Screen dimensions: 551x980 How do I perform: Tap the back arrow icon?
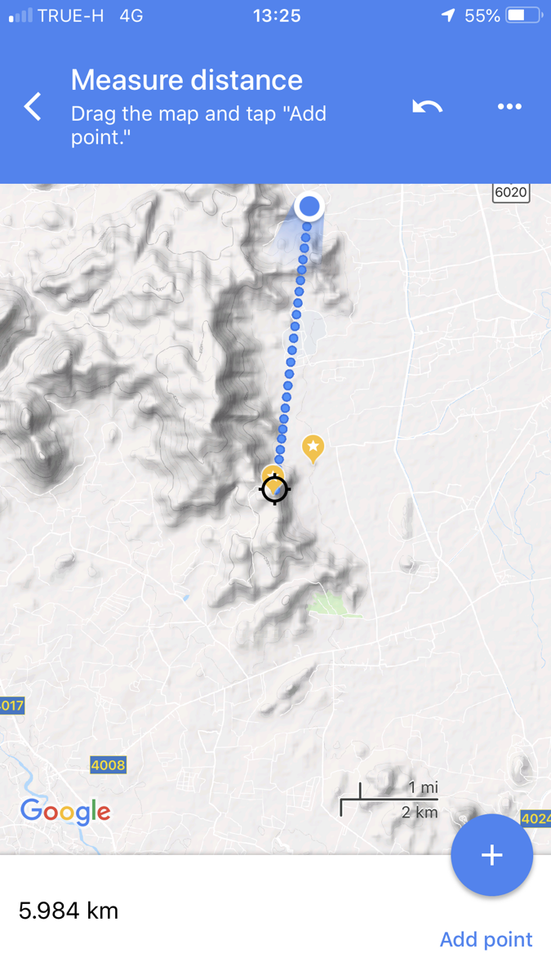pyautogui.click(x=33, y=106)
